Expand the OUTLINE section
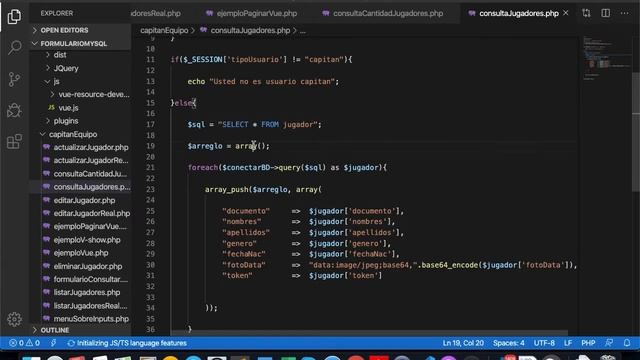This screenshot has width=640, height=360. (x=55, y=330)
